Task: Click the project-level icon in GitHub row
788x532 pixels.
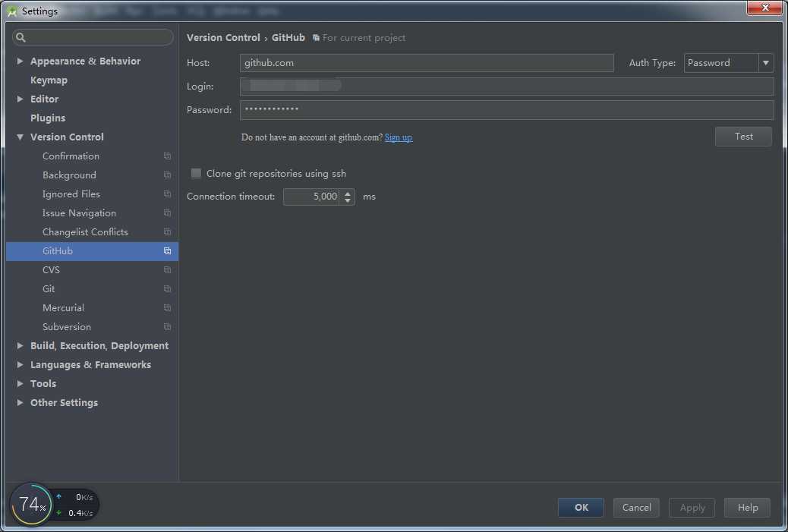Action: point(167,251)
